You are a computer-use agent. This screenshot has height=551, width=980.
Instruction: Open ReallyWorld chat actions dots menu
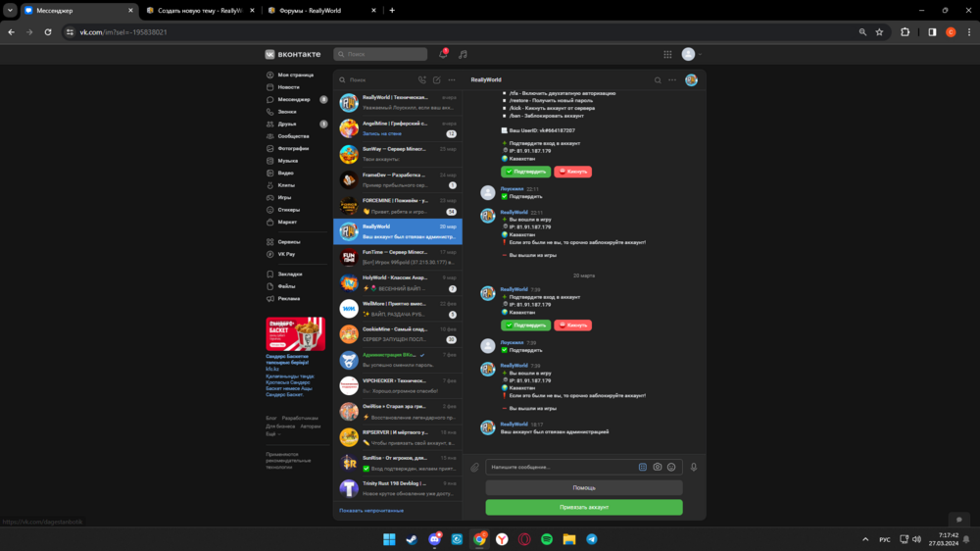(x=672, y=80)
